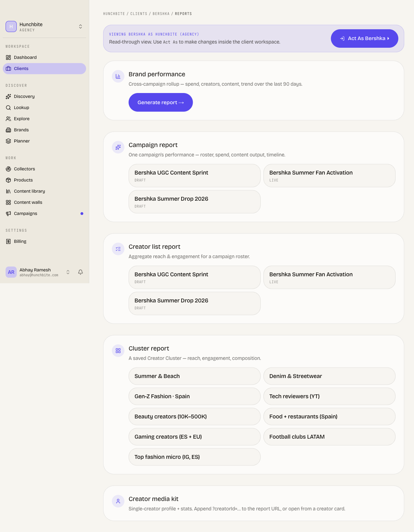414x532 pixels.
Task: Open the Campaigns sidebar item
Action: coord(44,214)
